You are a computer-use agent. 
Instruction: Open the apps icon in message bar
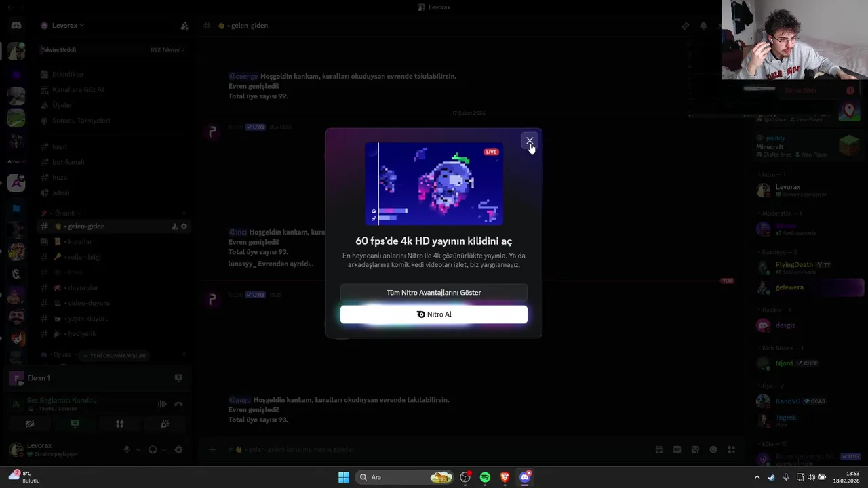tap(731, 449)
